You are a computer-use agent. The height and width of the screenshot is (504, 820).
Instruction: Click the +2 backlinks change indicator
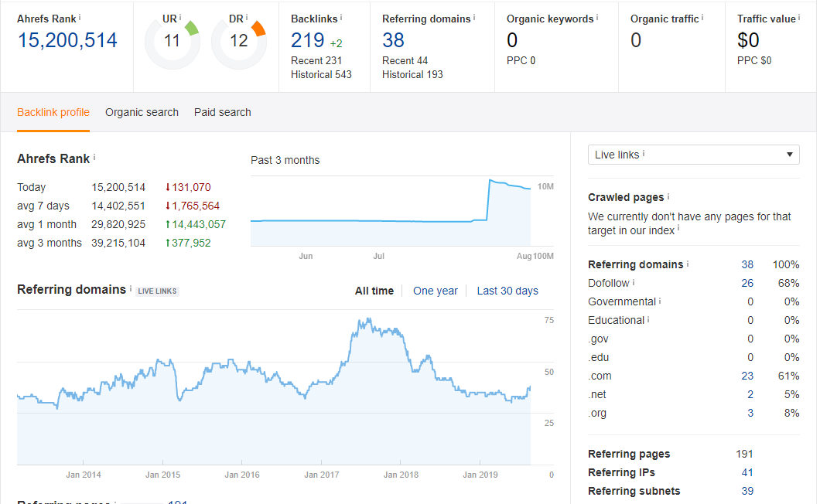point(336,43)
